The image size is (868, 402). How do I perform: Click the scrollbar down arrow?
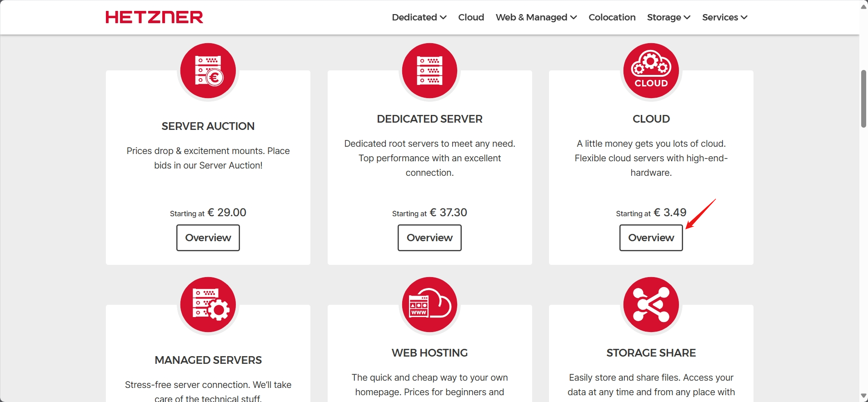click(x=863, y=396)
